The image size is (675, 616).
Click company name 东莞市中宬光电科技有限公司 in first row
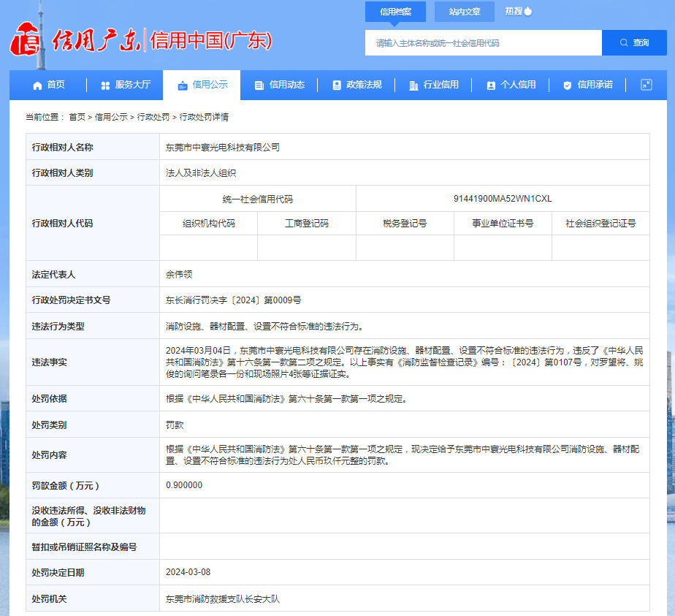(223, 148)
